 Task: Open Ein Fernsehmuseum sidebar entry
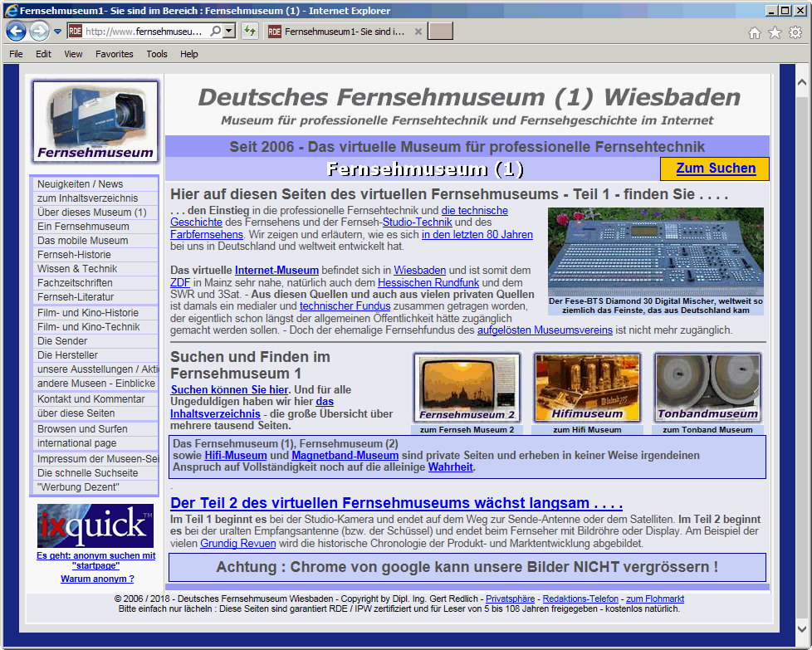point(95,227)
